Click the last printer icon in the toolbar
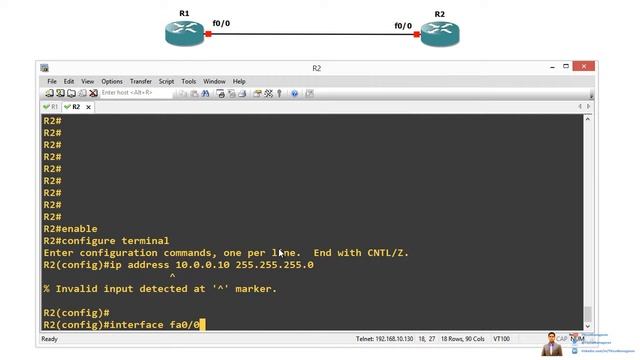Screen dimensions: 640x360 242,94
